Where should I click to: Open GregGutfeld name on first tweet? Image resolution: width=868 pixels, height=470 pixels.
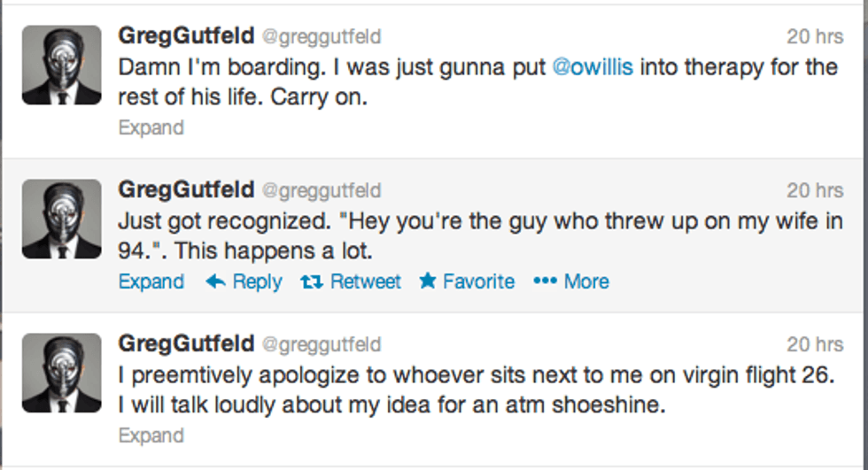click(186, 36)
